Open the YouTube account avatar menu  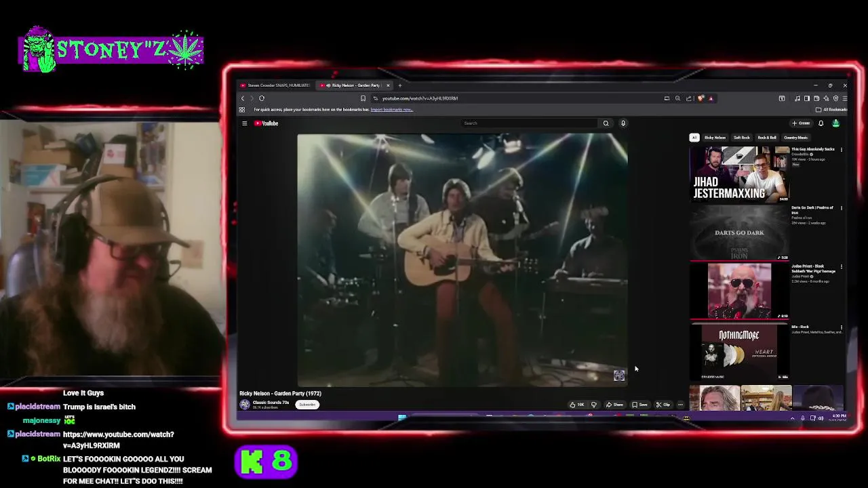pyautogui.click(x=835, y=123)
